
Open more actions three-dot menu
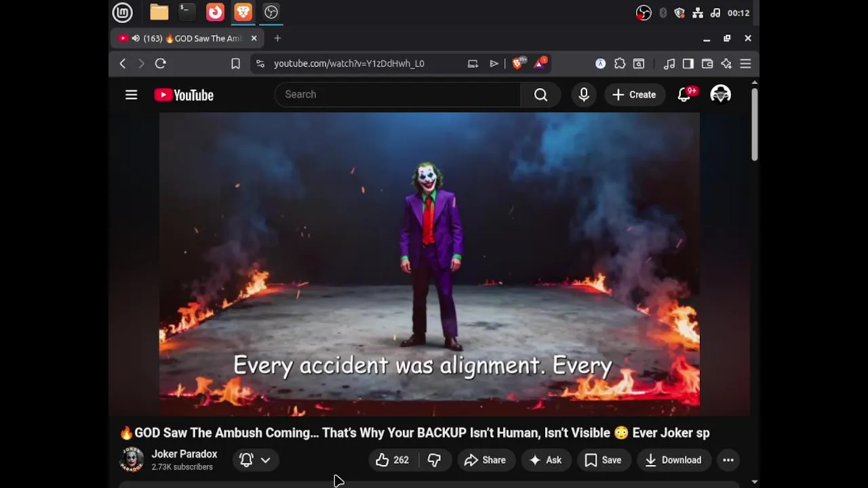[x=728, y=460]
